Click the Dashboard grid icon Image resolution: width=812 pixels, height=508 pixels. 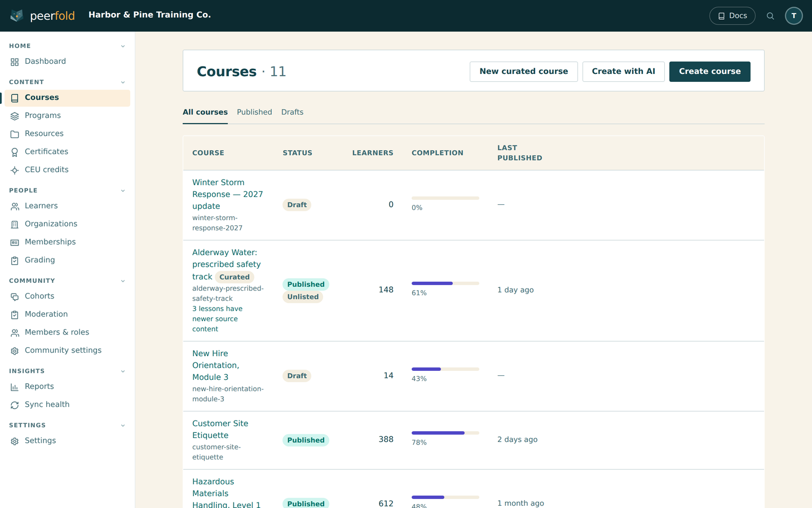pos(15,62)
